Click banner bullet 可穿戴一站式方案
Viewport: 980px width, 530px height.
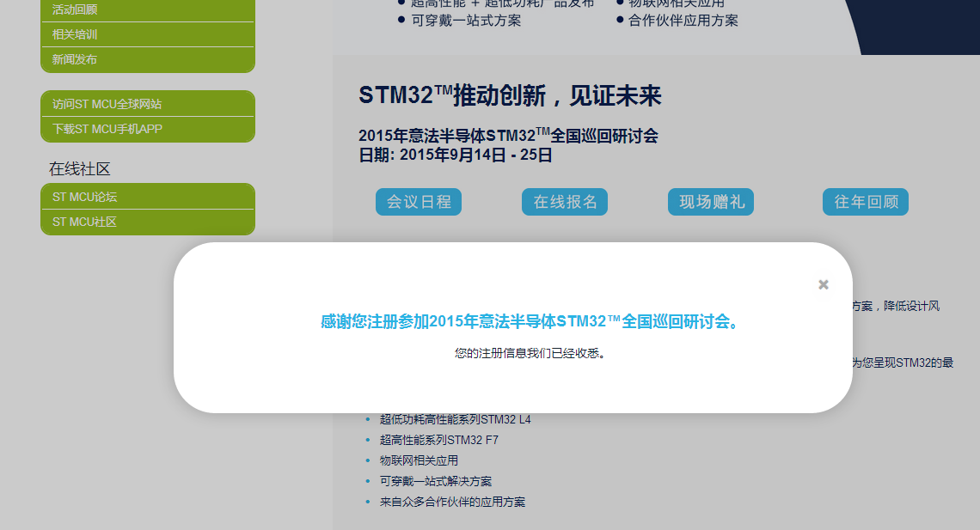(466, 21)
